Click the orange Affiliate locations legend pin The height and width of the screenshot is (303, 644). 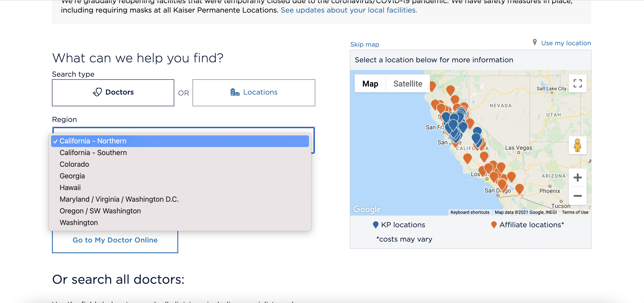pos(494,225)
